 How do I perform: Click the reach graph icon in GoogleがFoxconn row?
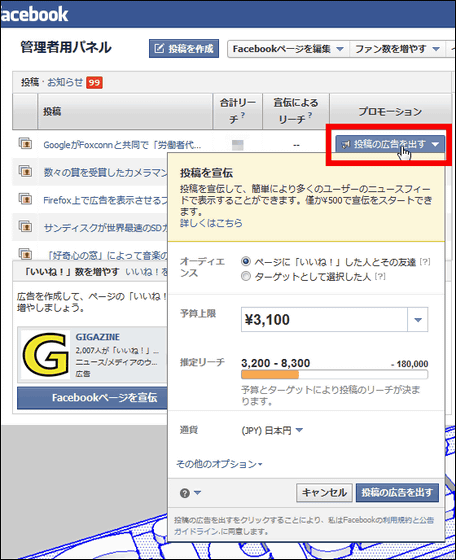(238, 145)
